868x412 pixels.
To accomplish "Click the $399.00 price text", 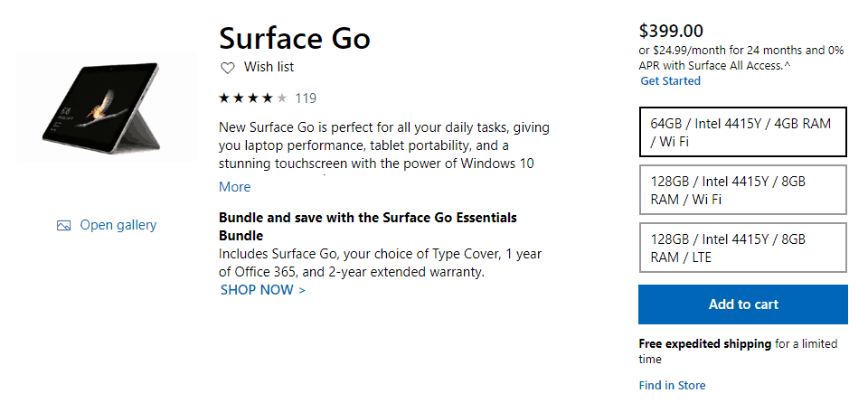I will click(x=671, y=31).
